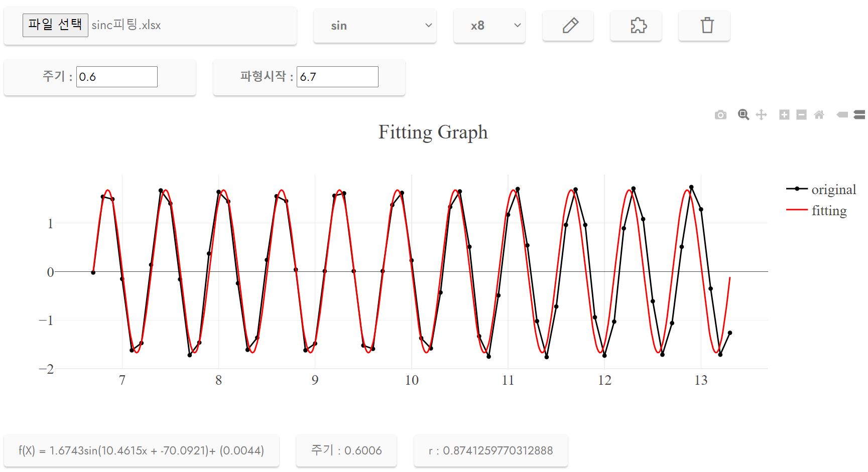Zoom out using the minus icon

(801, 114)
